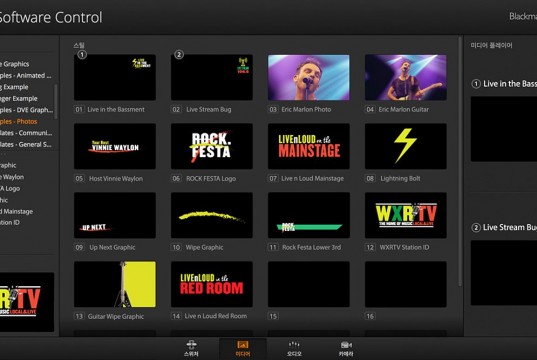Viewport: 537px width, 360px height.
Task: Select the Rock Festa Lower 3rd still
Action: coord(309,215)
